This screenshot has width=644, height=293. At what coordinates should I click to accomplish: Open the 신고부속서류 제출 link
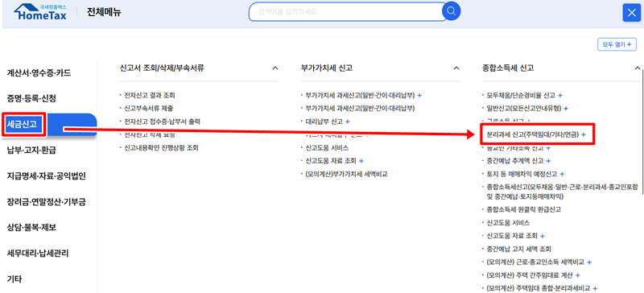tap(148, 109)
